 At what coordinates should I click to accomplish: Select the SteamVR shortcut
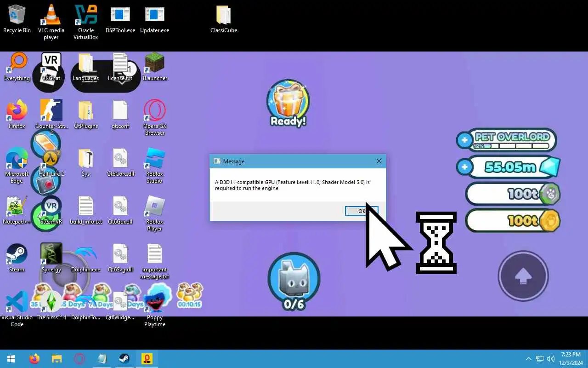click(x=51, y=211)
